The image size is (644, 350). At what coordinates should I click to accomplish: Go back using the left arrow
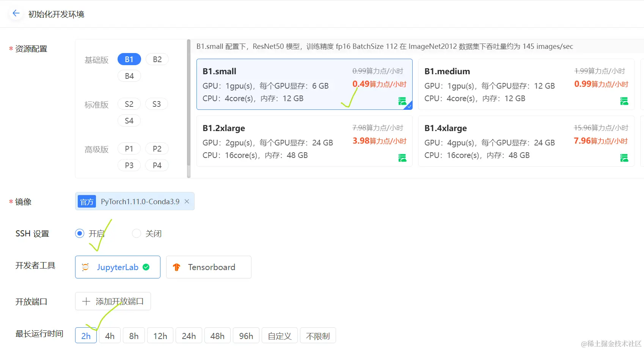coord(16,14)
